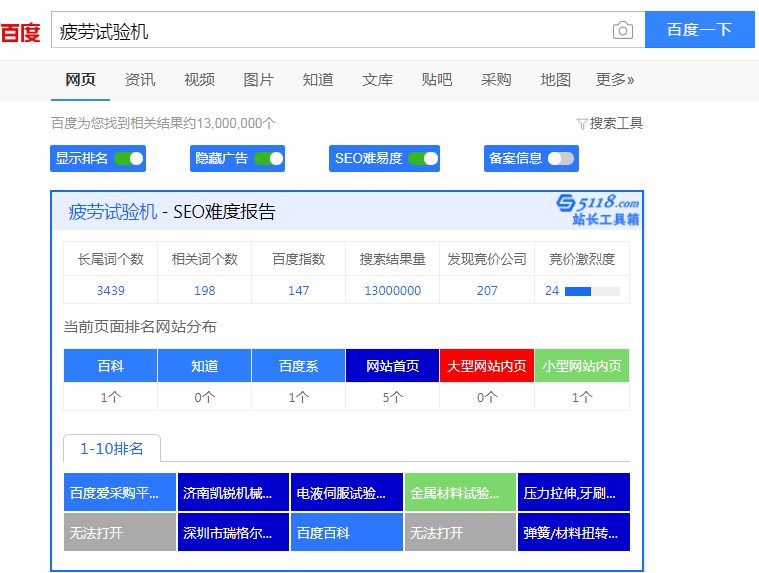Click the long-tail word count 3439
This screenshot has height=573, width=759.
(110, 290)
